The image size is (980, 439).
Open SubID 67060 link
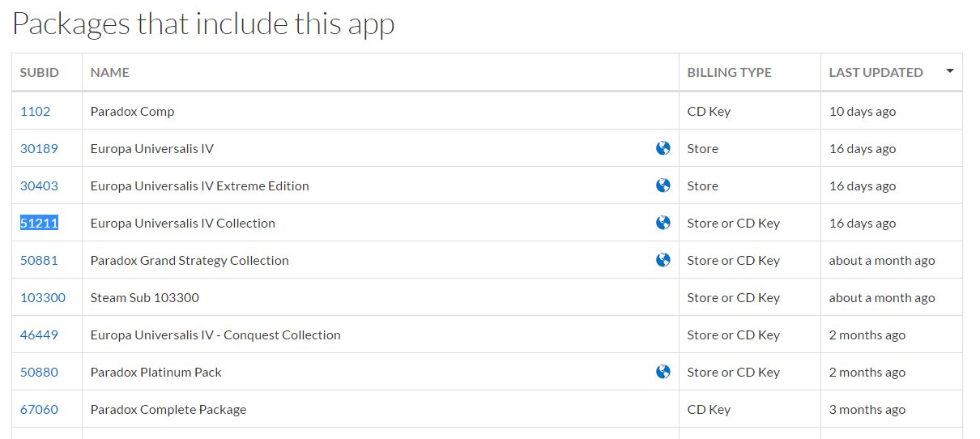39,409
